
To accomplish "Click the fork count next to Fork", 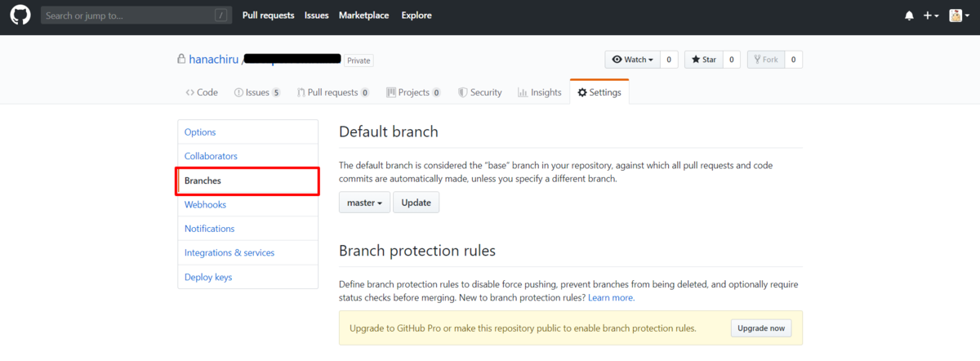I will pos(793,60).
